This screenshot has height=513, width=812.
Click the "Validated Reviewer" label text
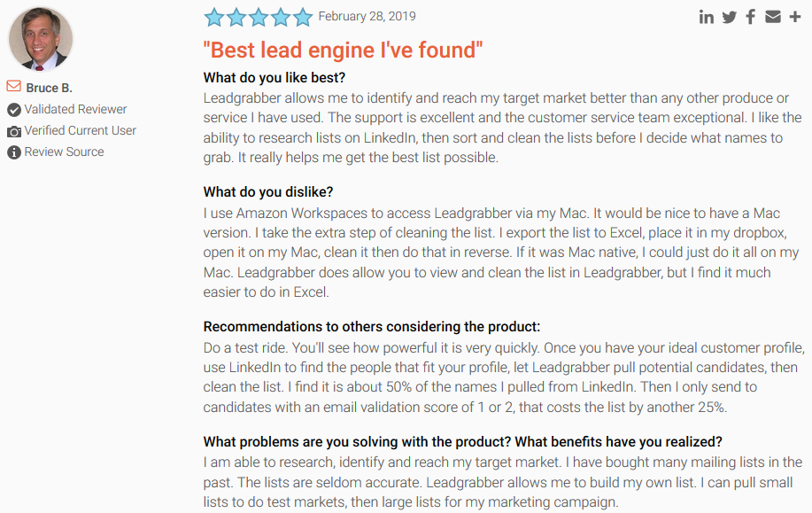click(75, 109)
